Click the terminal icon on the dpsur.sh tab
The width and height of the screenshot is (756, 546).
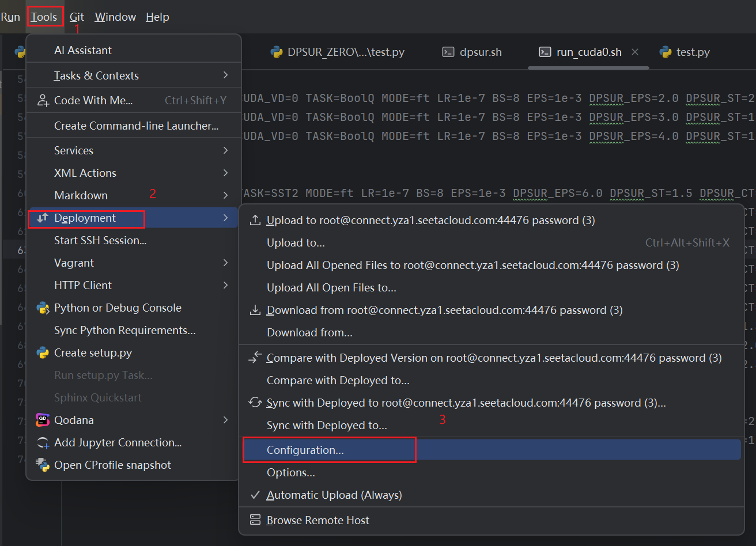pyautogui.click(x=448, y=52)
